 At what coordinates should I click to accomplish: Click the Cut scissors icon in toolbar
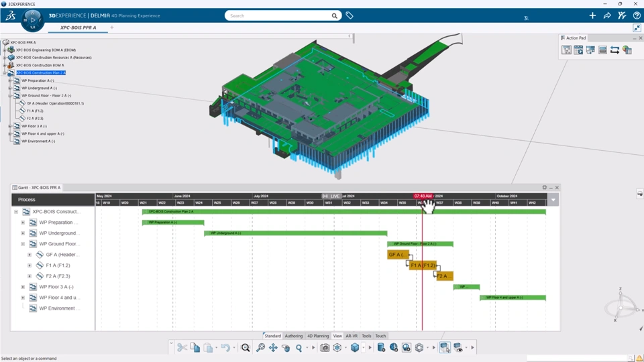pos(182,348)
